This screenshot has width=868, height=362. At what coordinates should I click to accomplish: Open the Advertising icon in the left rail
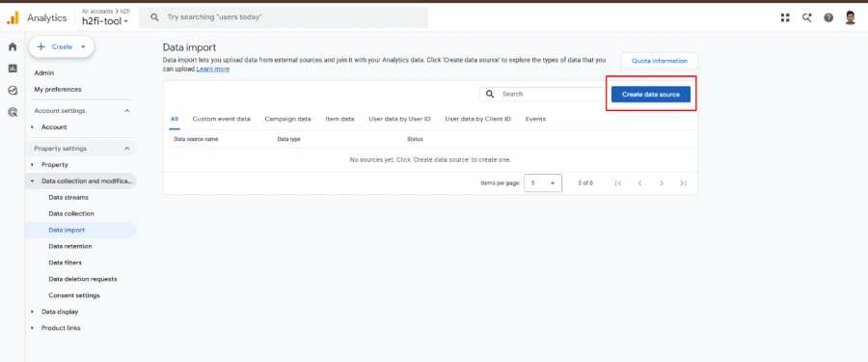[x=13, y=112]
